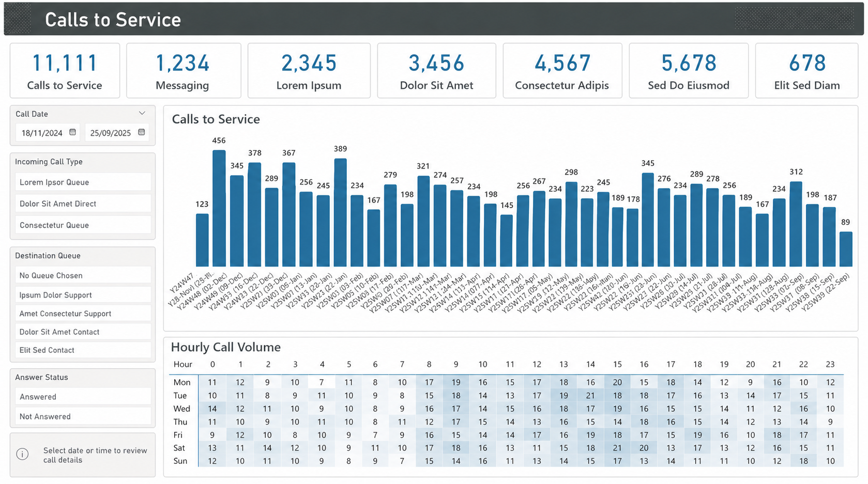Image resolution: width=868 pixels, height=484 pixels.
Task: Toggle the Dolor Sit Amet Direct filter
Action: tap(83, 204)
